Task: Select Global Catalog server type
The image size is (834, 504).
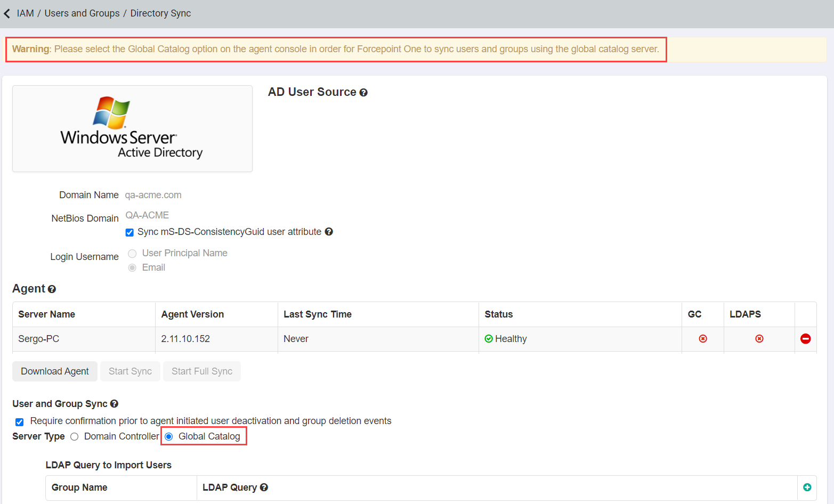Action: 169,437
